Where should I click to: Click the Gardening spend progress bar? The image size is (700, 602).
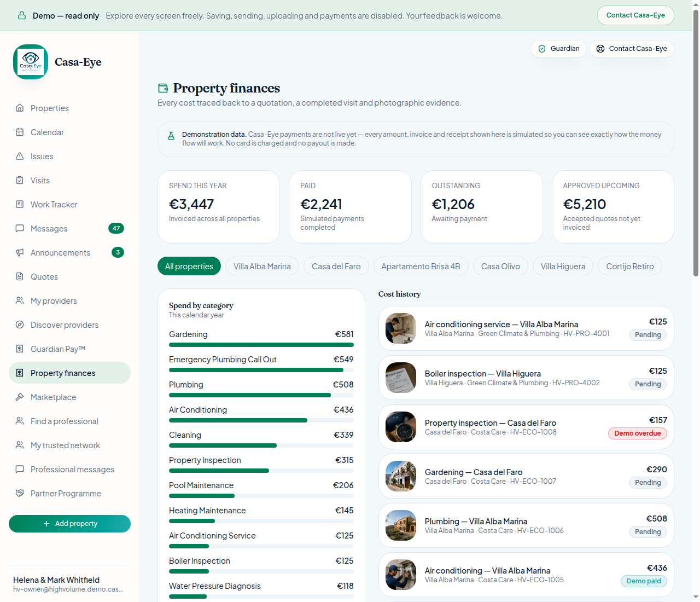261,345
